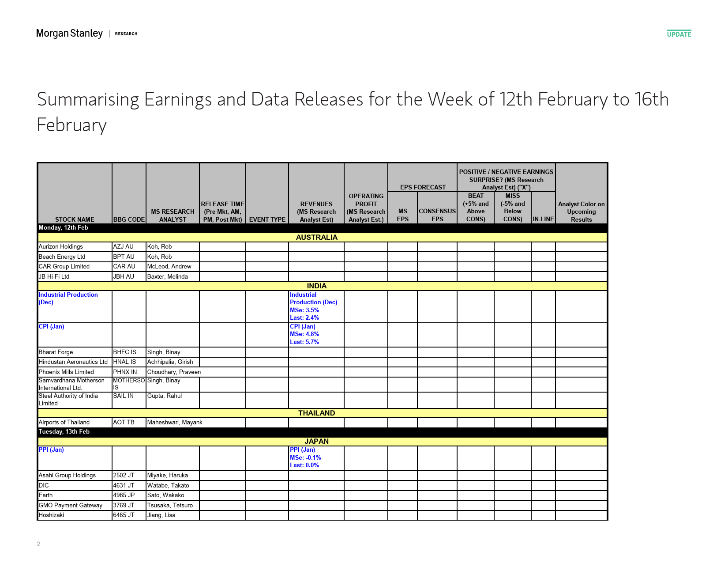This screenshot has width=728, height=563.
Task: Click the JAPAN section band
Action: [x=322, y=442]
